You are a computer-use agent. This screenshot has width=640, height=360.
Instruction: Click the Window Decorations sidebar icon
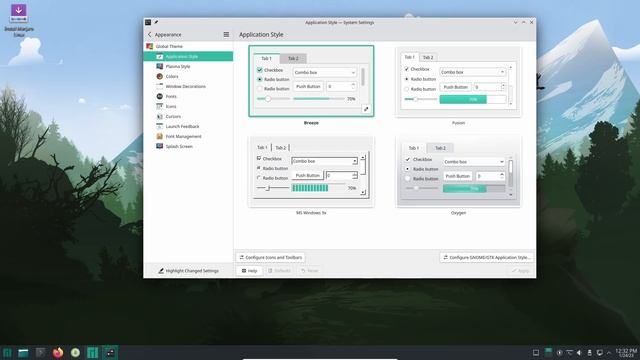click(160, 86)
